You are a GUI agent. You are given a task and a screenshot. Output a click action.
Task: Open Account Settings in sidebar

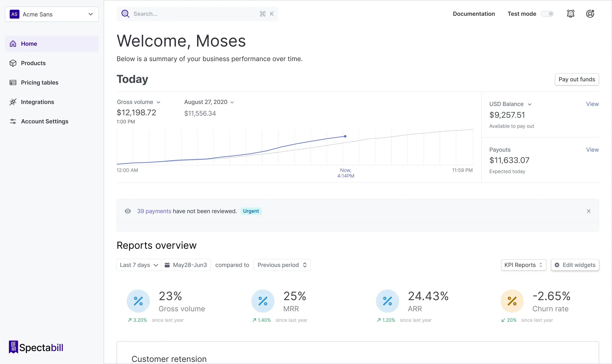52,121
